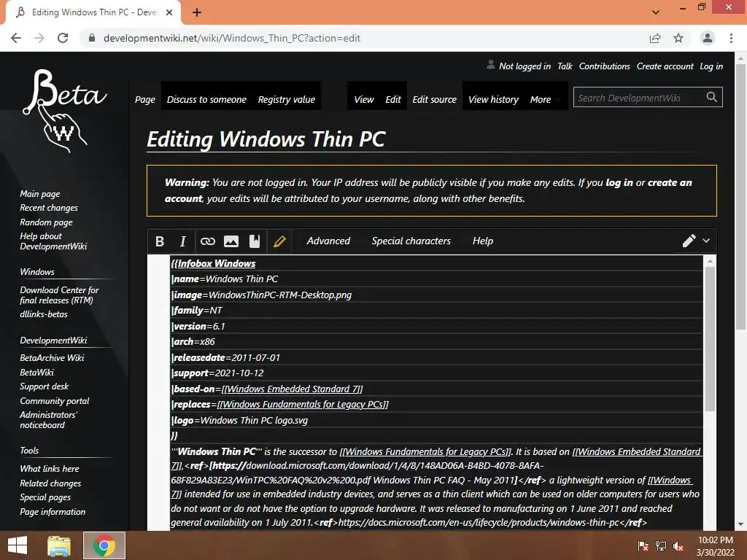Click Create account in header
747x560 pixels.
(665, 66)
